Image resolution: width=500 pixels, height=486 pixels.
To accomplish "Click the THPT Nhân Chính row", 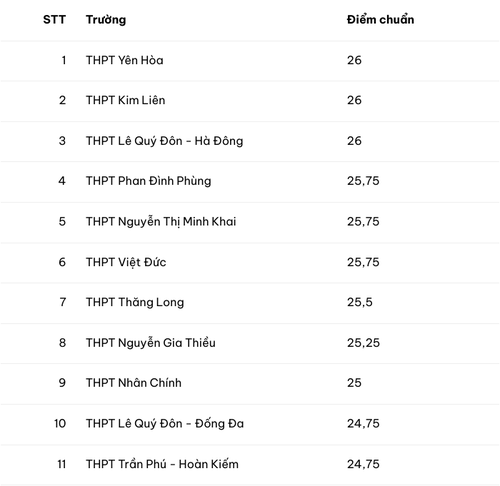I will (x=250, y=384).
